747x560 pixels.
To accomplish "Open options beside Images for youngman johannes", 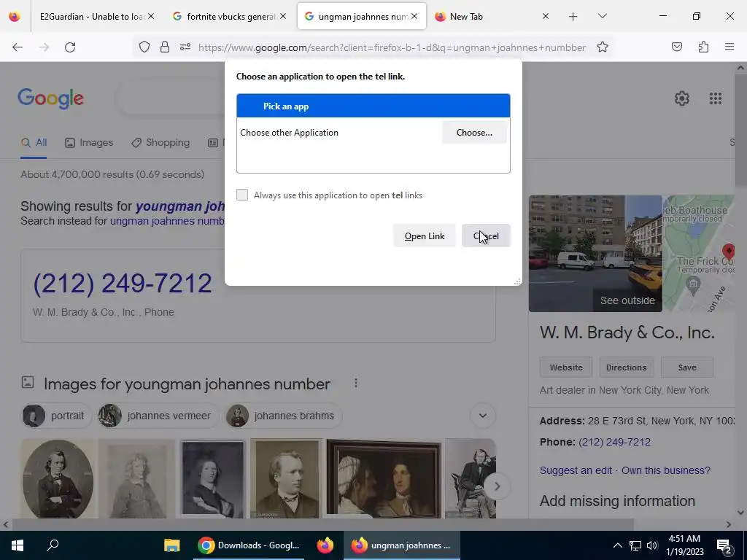I will 356,383.
